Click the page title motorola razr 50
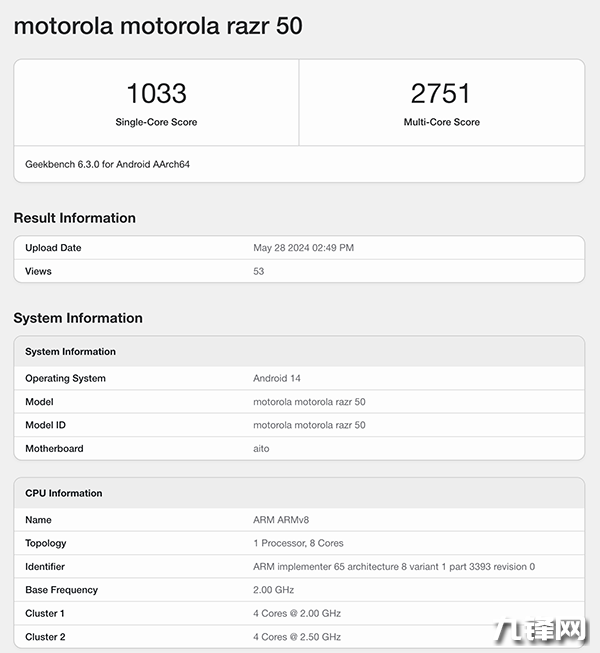 (x=158, y=26)
